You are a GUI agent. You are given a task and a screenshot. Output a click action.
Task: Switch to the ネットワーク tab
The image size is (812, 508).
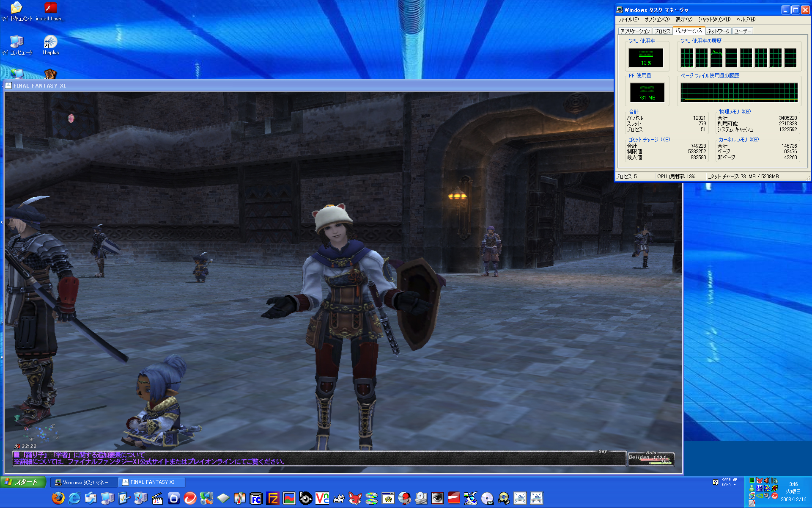[718, 31]
